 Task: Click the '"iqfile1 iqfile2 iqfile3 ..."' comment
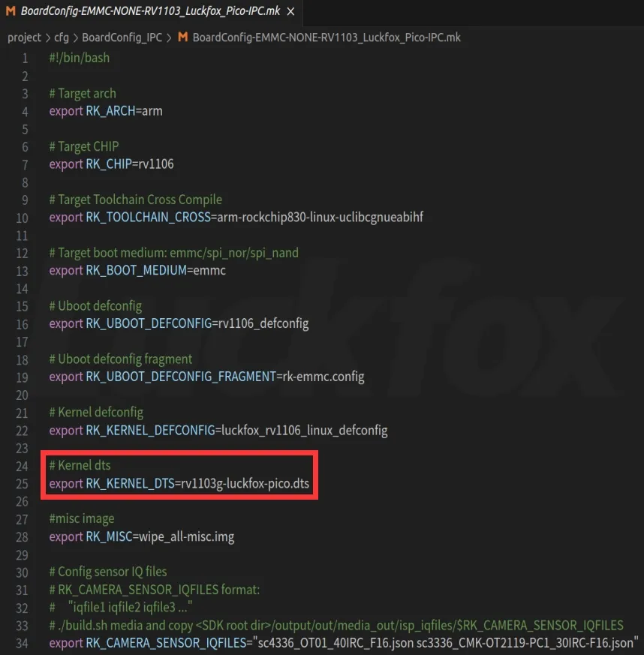click(x=130, y=608)
